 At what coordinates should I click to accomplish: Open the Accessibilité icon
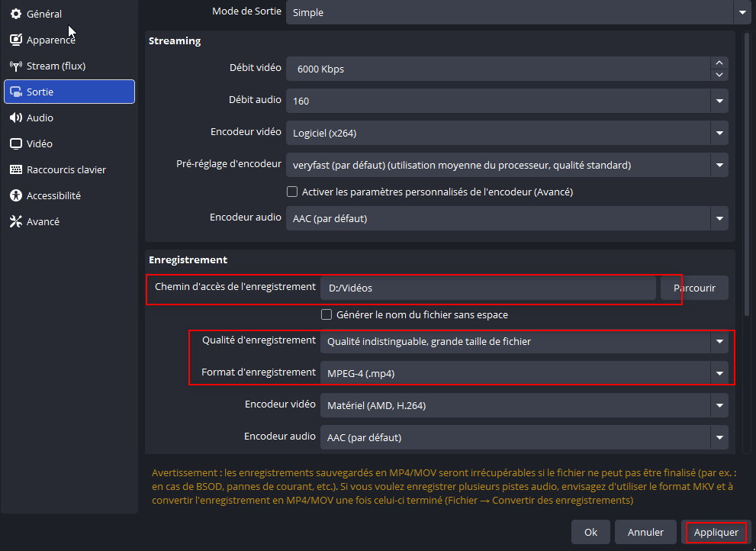(15, 195)
